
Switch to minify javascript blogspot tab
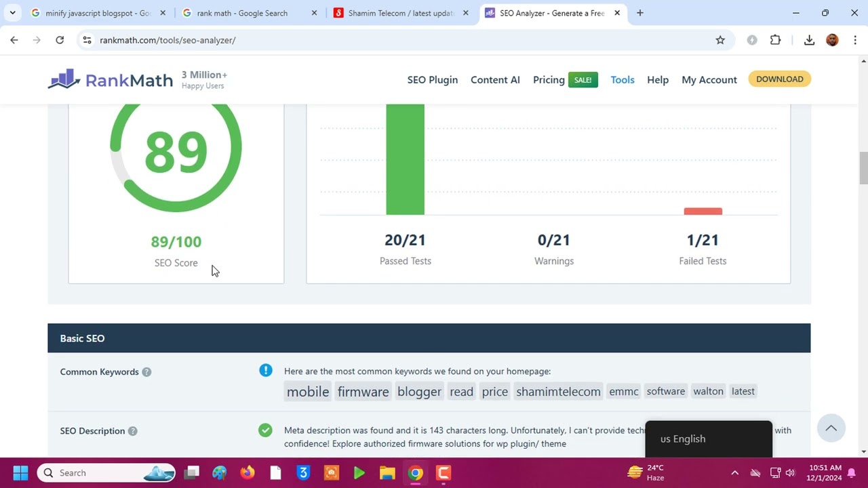tap(98, 13)
